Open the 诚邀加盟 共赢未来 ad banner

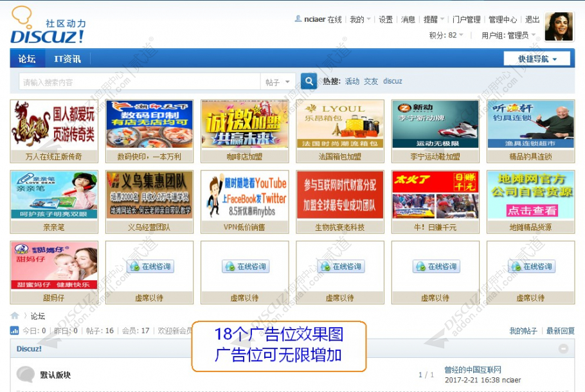pos(245,125)
